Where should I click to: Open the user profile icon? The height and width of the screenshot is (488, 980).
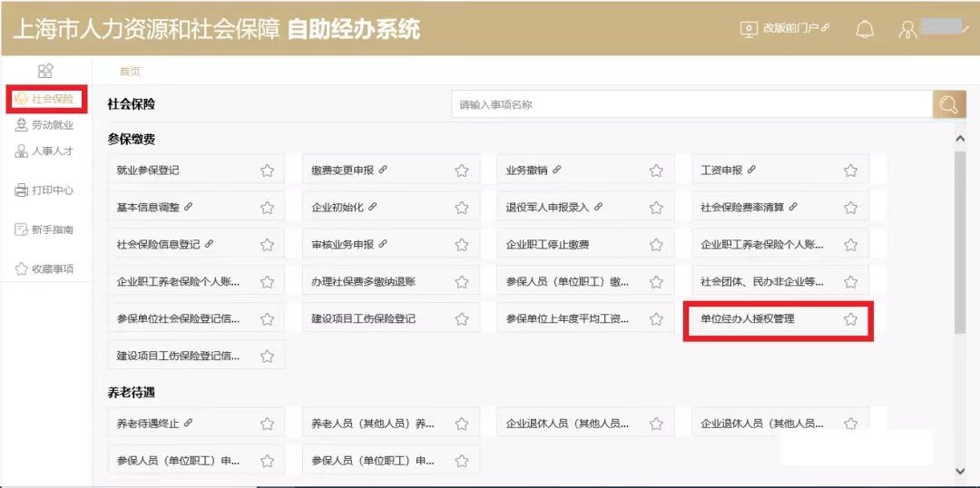(907, 29)
